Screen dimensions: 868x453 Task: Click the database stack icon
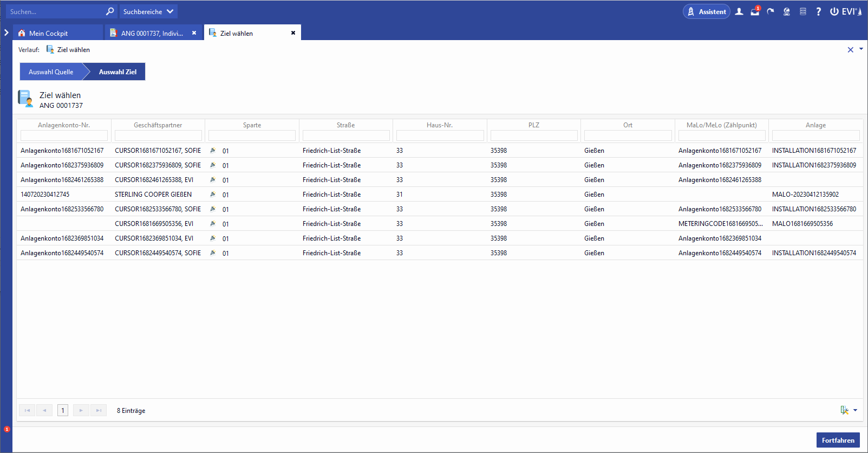[802, 11]
